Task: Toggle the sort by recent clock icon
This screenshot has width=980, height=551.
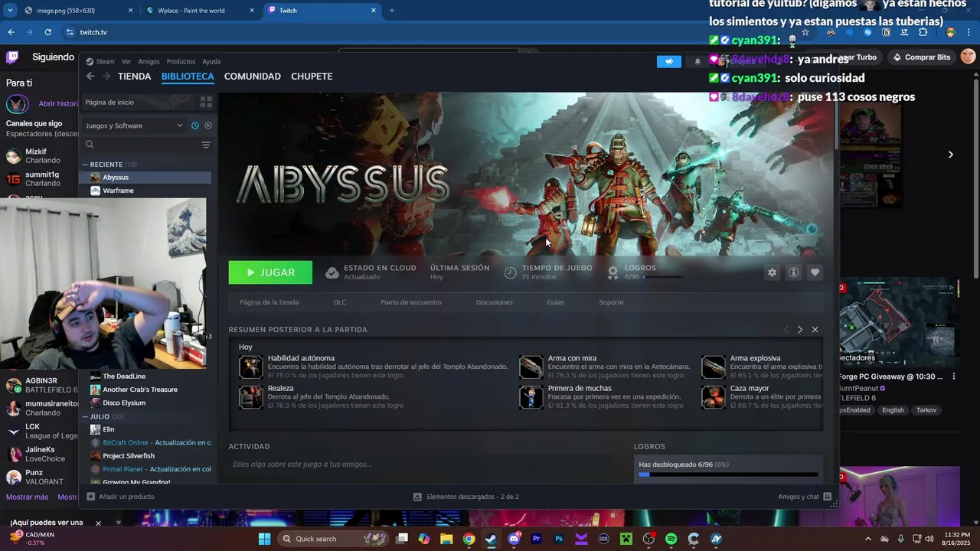Action: coord(195,126)
